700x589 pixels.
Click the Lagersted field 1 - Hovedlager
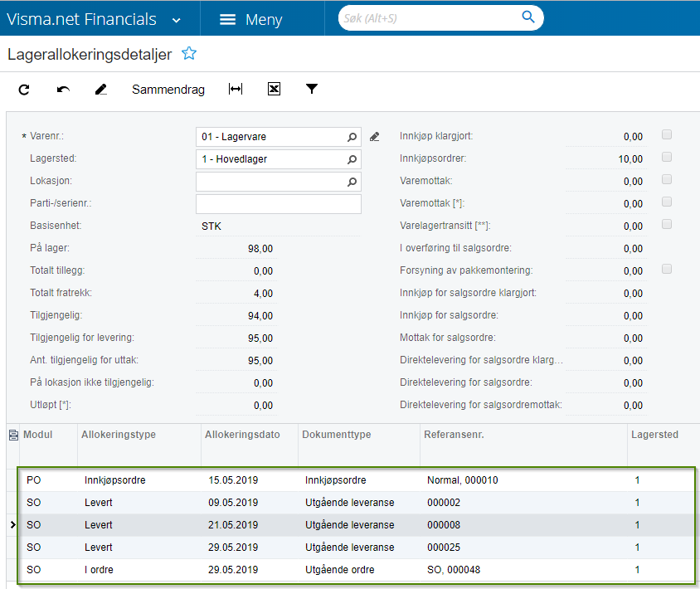click(x=278, y=159)
